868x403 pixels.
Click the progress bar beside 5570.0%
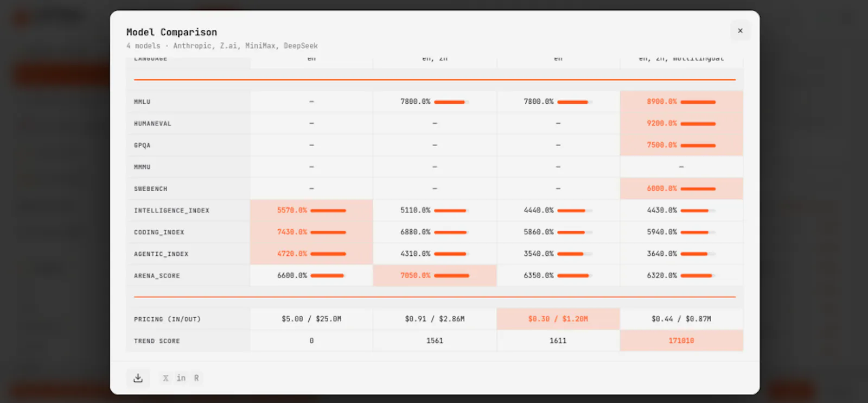(328, 210)
